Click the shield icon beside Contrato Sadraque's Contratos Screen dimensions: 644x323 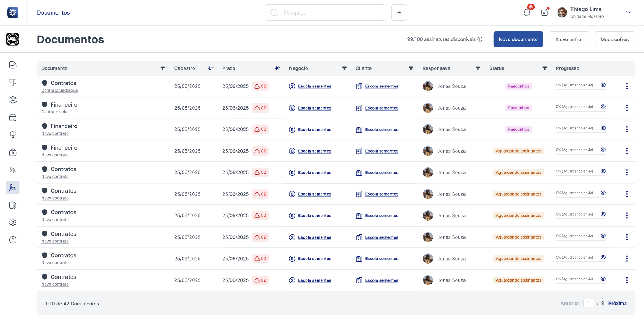45,83
